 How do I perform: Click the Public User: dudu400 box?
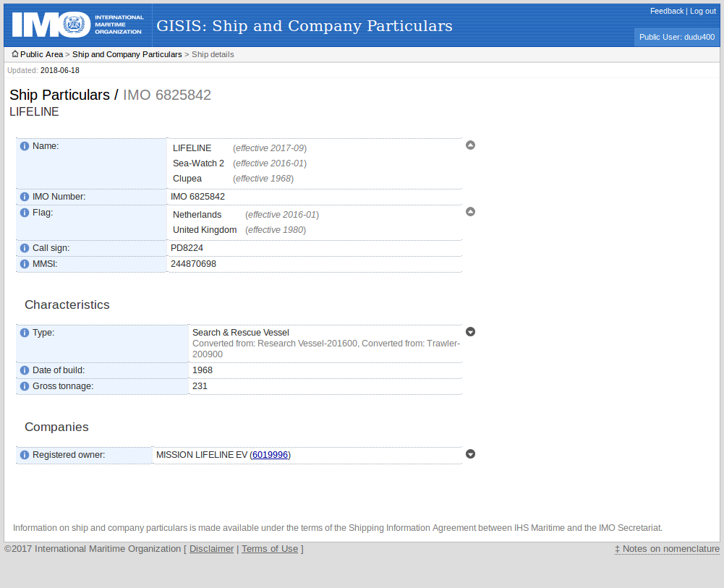[677, 37]
